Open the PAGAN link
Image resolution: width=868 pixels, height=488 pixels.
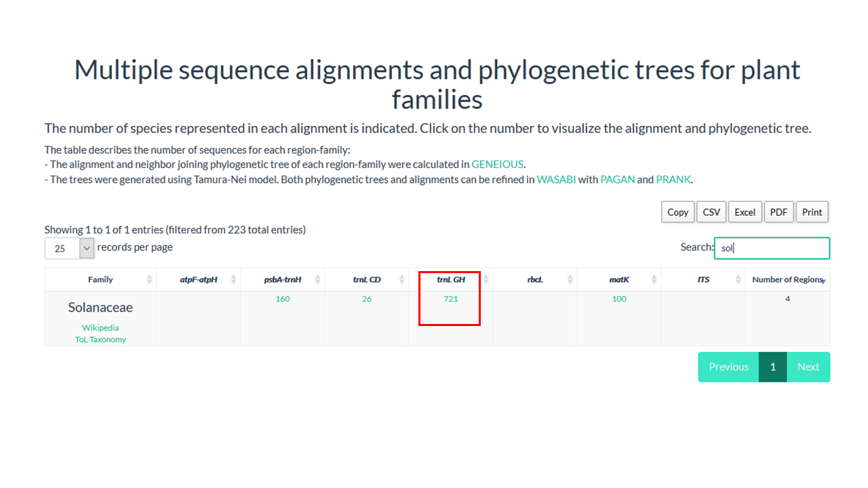click(617, 180)
